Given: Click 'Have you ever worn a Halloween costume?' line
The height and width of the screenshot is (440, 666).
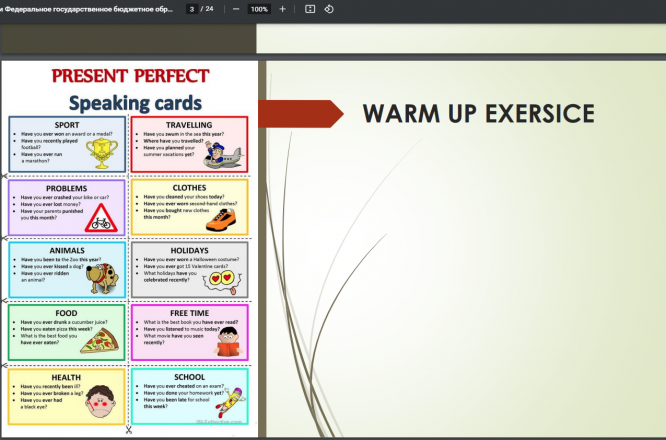Looking at the screenshot, I should (191, 259).
